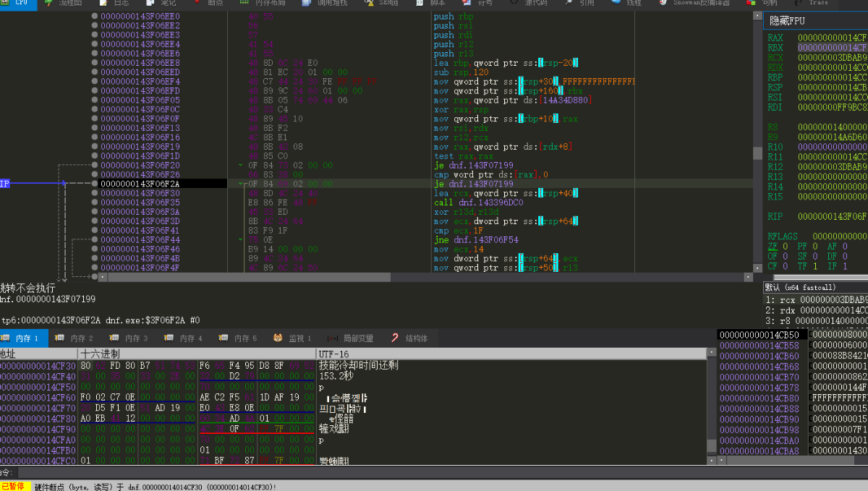Select the 153.2秒 text in dump
This screenshot has height=491, width=868.
(x=336, y=376)
